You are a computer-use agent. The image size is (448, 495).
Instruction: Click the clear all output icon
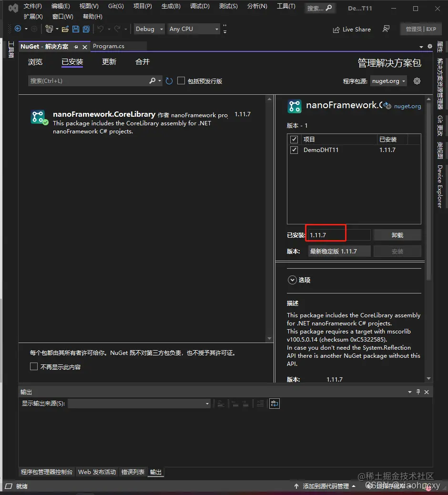coord(260,404)
